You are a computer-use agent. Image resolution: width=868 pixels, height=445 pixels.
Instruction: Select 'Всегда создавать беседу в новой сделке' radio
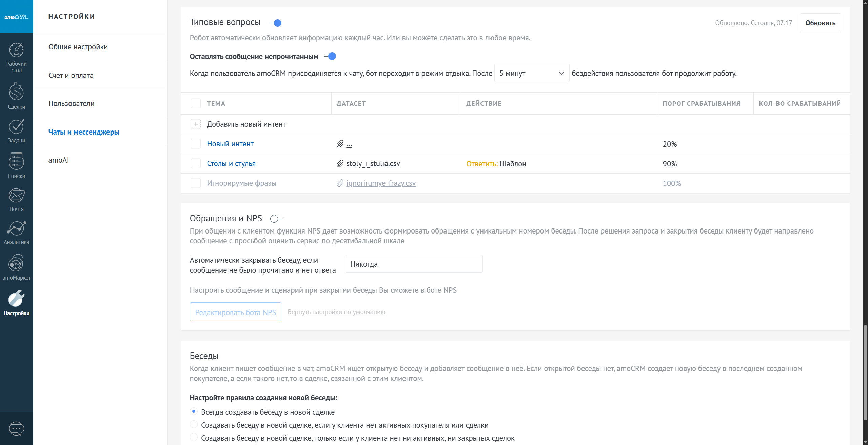[x=194, y=411]
